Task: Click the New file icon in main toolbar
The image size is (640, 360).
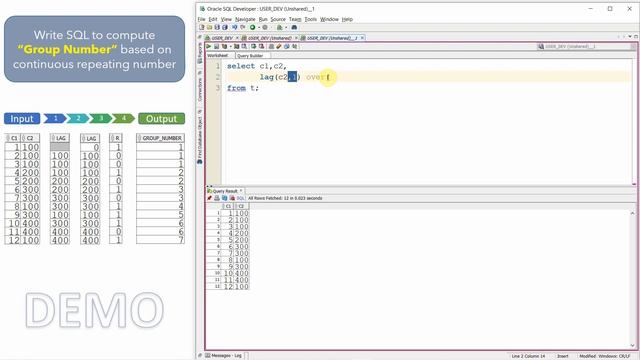Action: (202, 27)
